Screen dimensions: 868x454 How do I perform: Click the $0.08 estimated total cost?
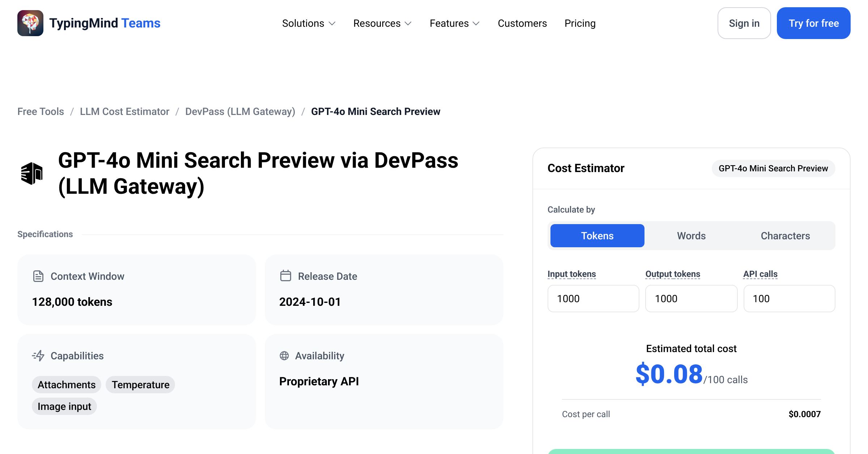point(669,374)
